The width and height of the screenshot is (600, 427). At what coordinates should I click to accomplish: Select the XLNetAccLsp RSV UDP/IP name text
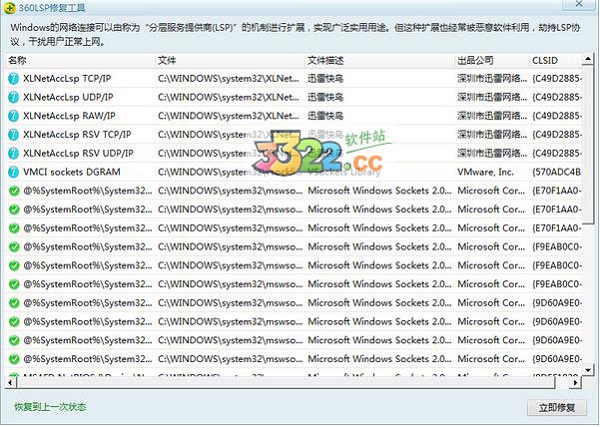78,153
